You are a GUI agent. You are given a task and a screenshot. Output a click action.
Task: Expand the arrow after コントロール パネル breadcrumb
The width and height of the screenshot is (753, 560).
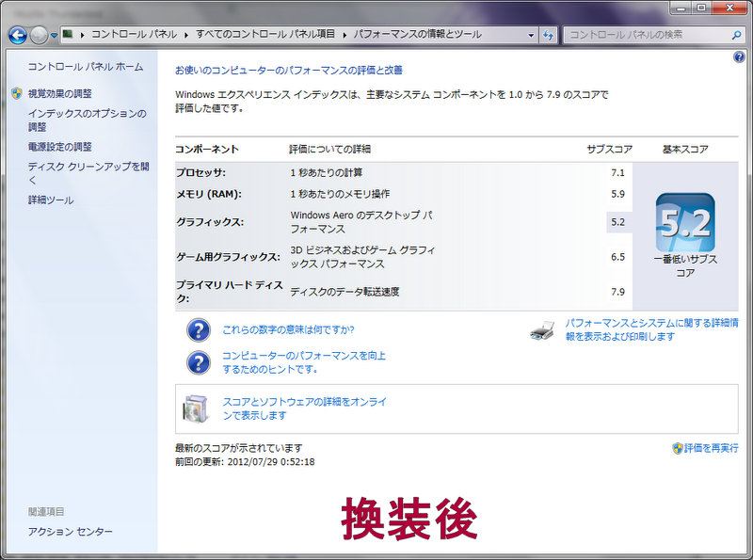(x=186, y=35)
